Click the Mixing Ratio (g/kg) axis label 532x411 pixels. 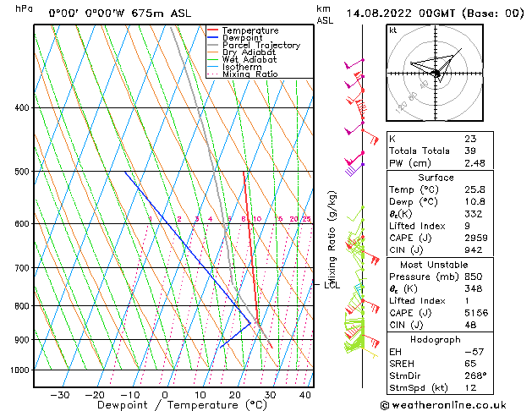pos(332,238)
